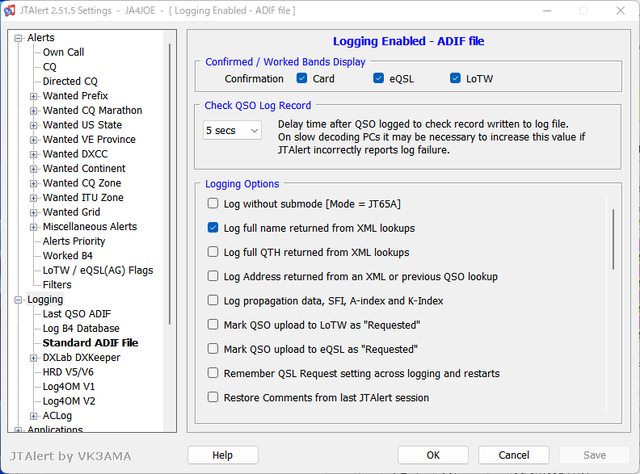Check Mark QSO upload to eQSL as Requested
Viewport: 640px width, 474px height.
click(213, 349)
